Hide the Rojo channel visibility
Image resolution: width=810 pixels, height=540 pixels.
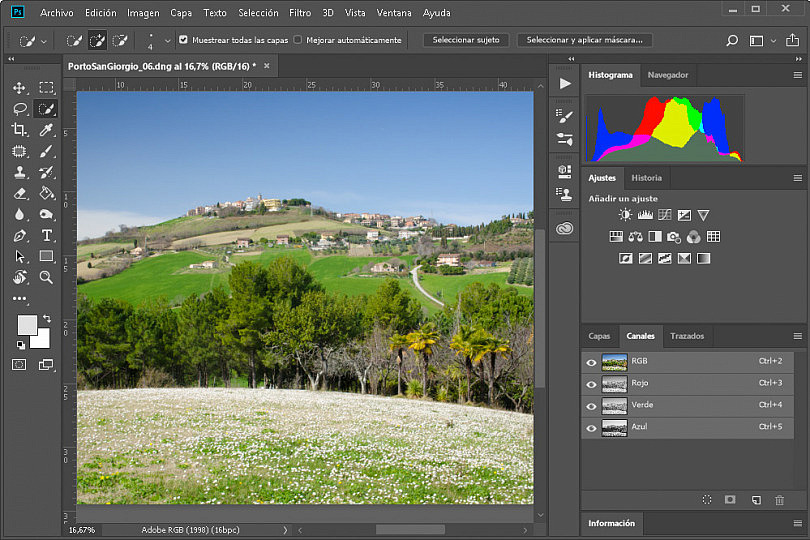[x=591, y=384]
